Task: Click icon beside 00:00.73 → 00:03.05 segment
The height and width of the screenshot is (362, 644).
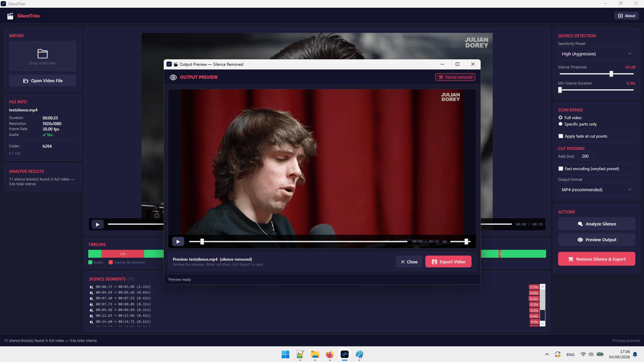Action: point(91,287)
